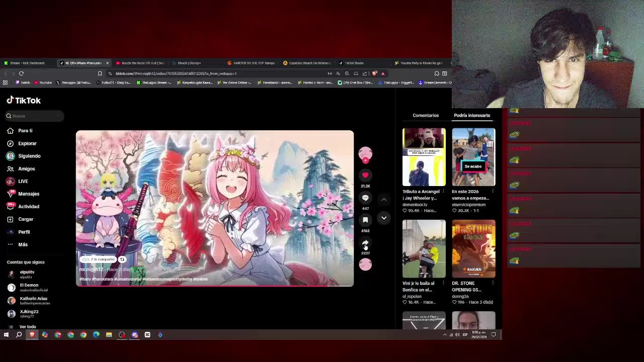Screen dimensions: 644x362
Task: Open mr.nigth12 creator profile name
Action: [91, 269]
